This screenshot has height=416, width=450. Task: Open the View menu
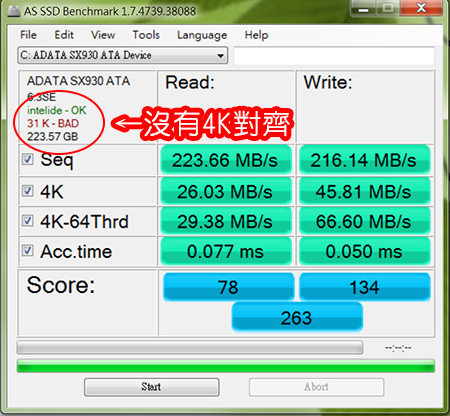tap(103, 35)
